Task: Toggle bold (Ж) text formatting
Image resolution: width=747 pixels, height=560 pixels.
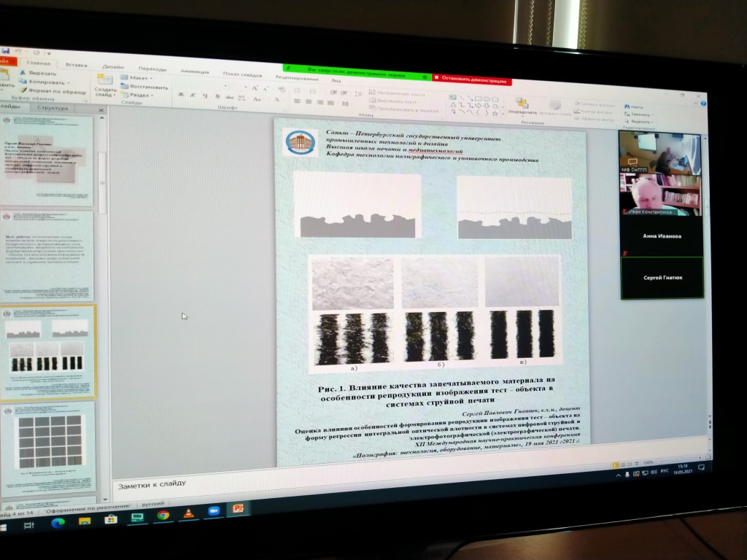Action: coord(181,95)
